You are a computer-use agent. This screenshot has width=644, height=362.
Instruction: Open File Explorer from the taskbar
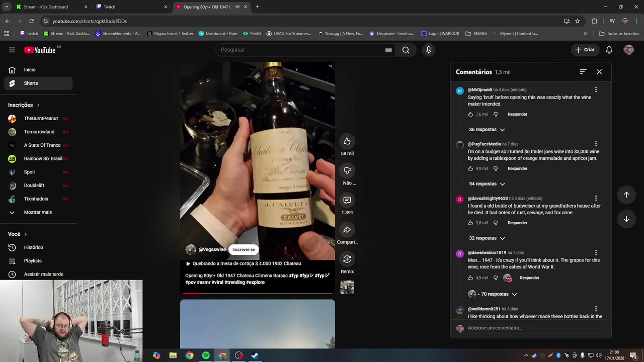tap(173, 355)
